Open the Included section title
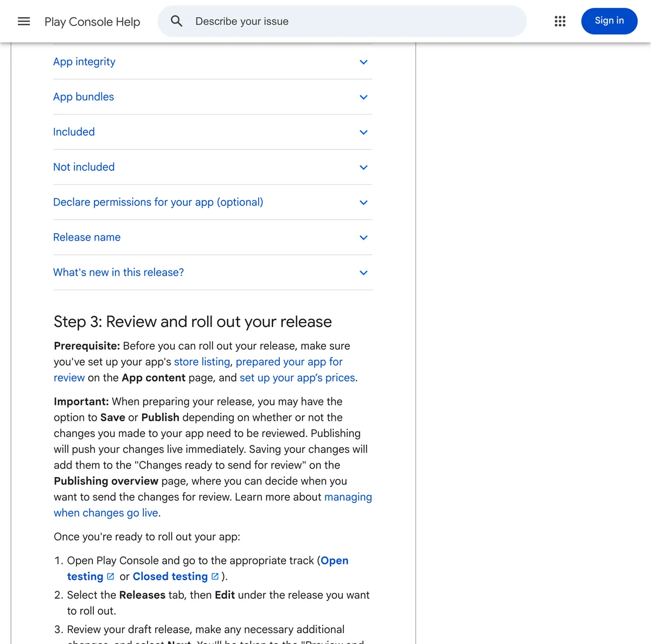 point(74,132)
